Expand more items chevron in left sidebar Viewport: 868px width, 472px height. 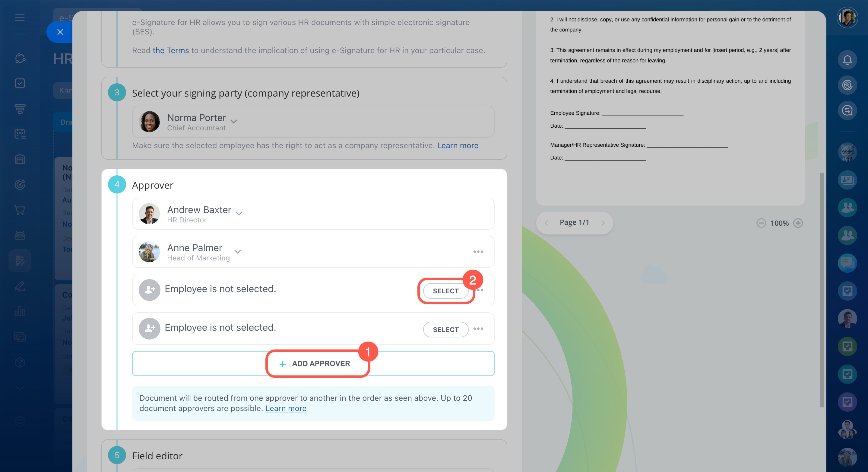point(20,388)
